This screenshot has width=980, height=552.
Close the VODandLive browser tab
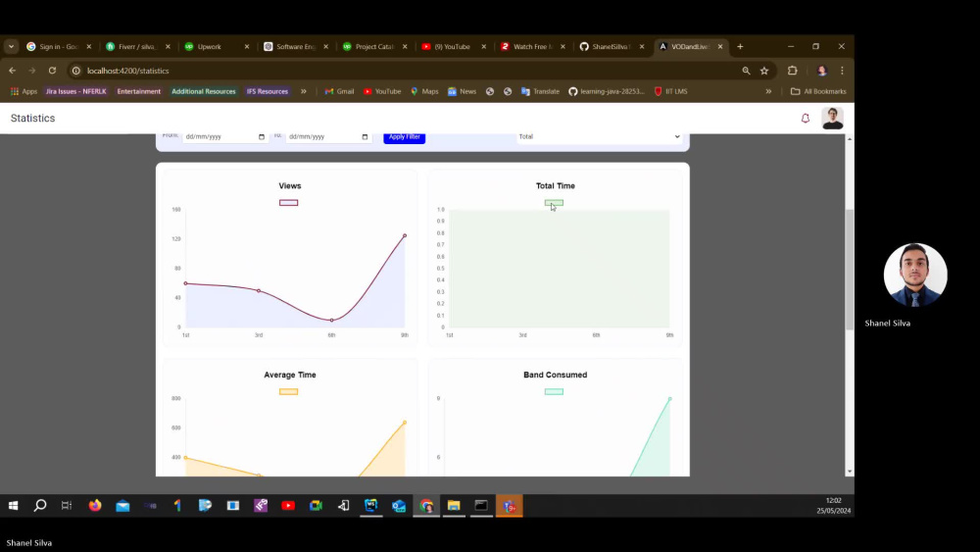coord(720,46)
